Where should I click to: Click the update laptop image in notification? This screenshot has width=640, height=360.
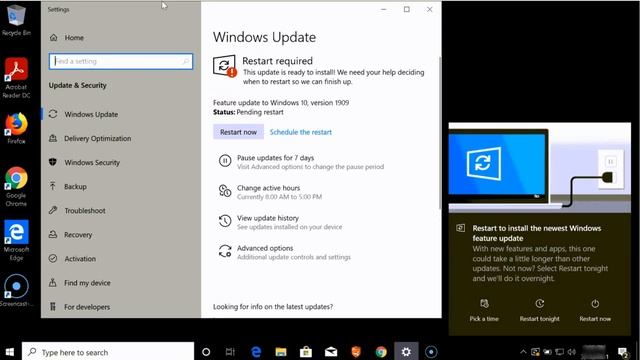540,168
